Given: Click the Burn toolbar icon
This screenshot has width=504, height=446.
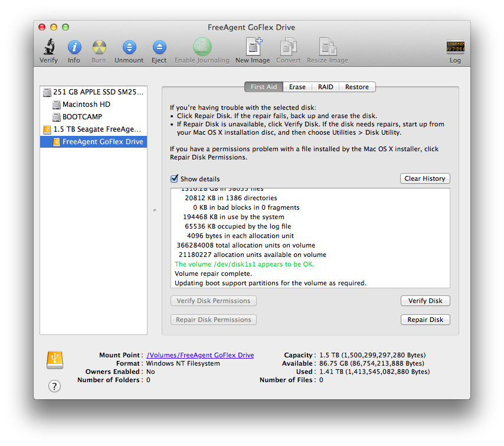Looking at the screenshot, I should pyautogui.click(x=99, y=47).
